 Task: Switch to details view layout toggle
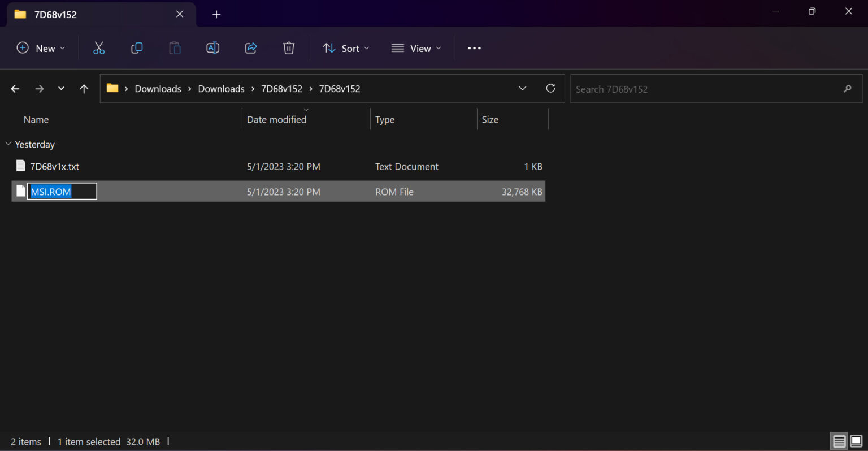[839, 441]
